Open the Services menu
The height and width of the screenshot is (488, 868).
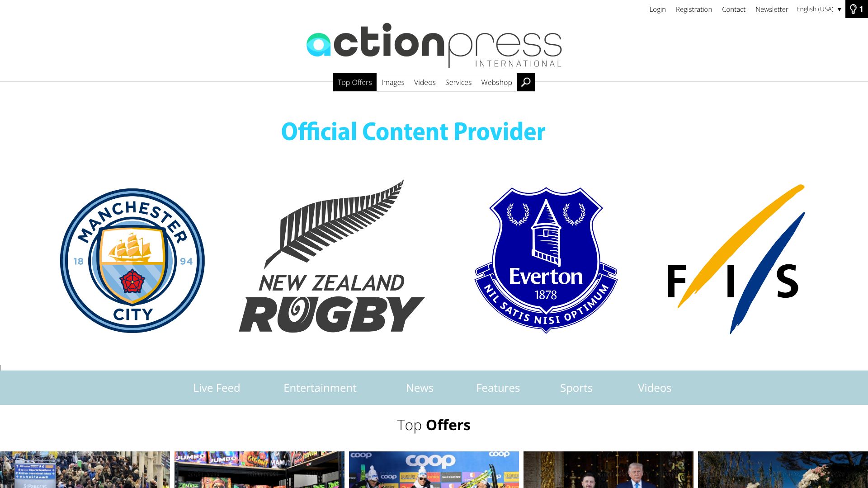pyautogui.click(x=458, y=82)
